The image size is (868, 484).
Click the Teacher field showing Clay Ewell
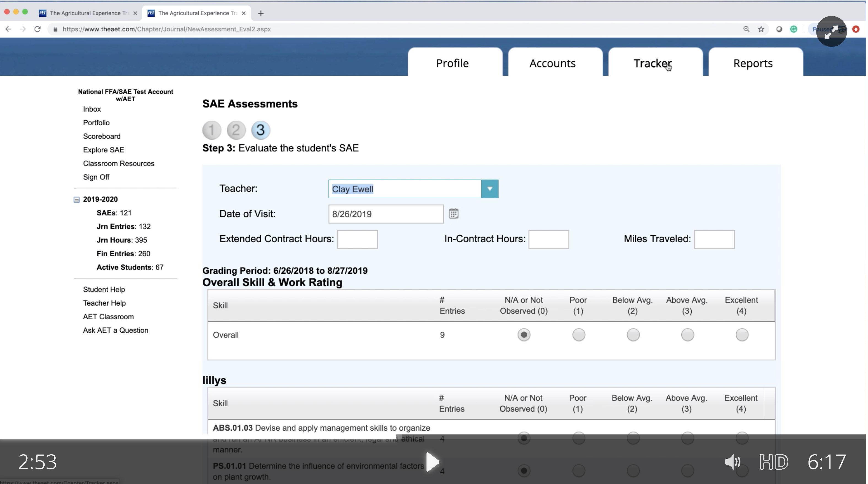[x=405, y=189]
